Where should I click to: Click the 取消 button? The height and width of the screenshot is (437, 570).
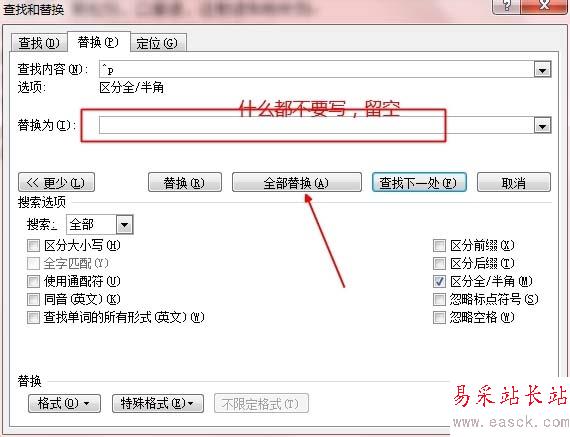tap(514, 183)
